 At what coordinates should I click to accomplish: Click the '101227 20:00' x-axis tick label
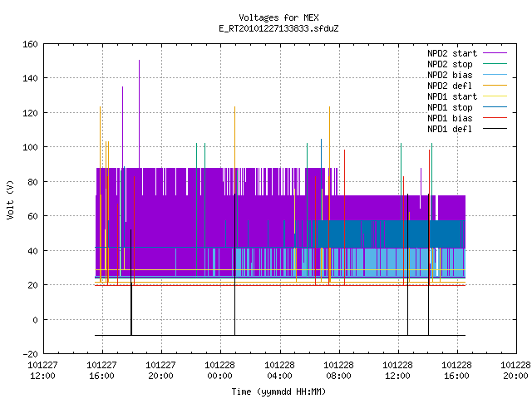tap(160, 371)
